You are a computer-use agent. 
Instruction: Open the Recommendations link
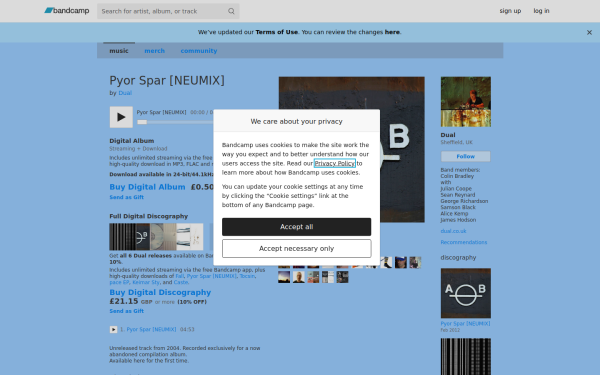pos(464,242)
